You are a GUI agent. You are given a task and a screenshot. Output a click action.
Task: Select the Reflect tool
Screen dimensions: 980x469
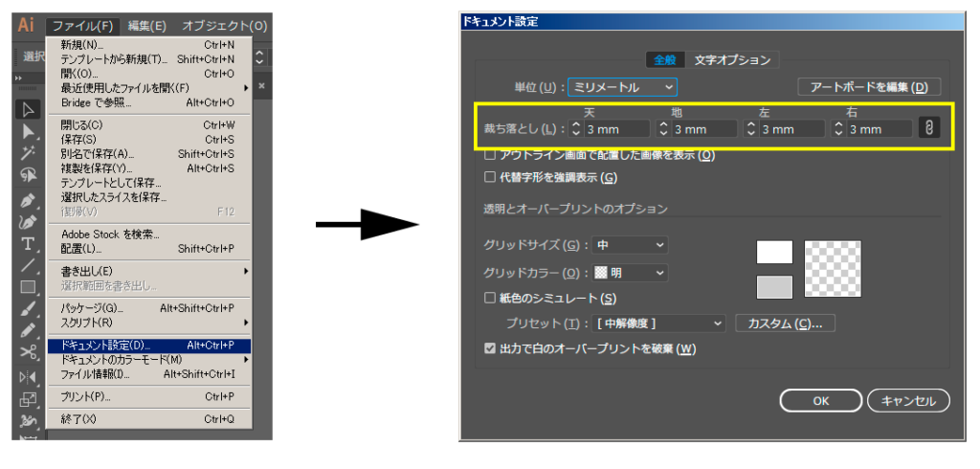coord(28,377)
